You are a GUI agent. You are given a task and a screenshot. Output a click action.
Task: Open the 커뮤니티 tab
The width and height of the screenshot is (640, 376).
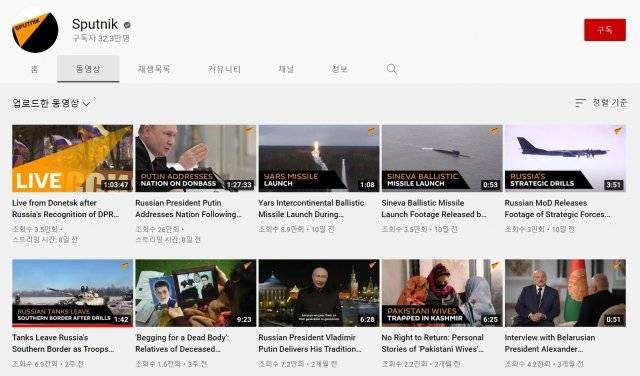pos(224,69)
